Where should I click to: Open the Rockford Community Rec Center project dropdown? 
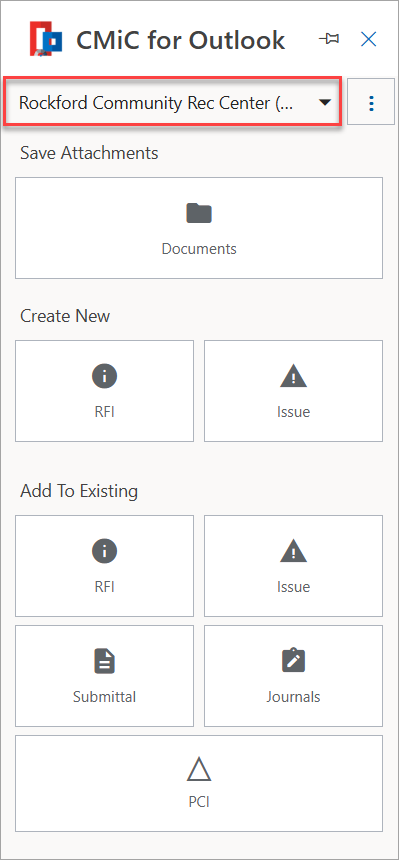click(x=173, y=103)
